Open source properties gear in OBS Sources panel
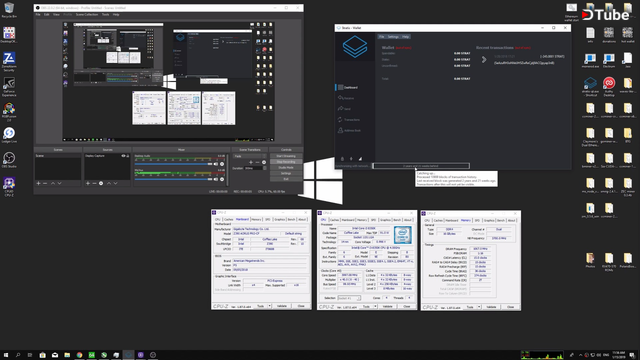Viewport: 640px width, 360px height. pyautogui.click(x=101, y=183)
